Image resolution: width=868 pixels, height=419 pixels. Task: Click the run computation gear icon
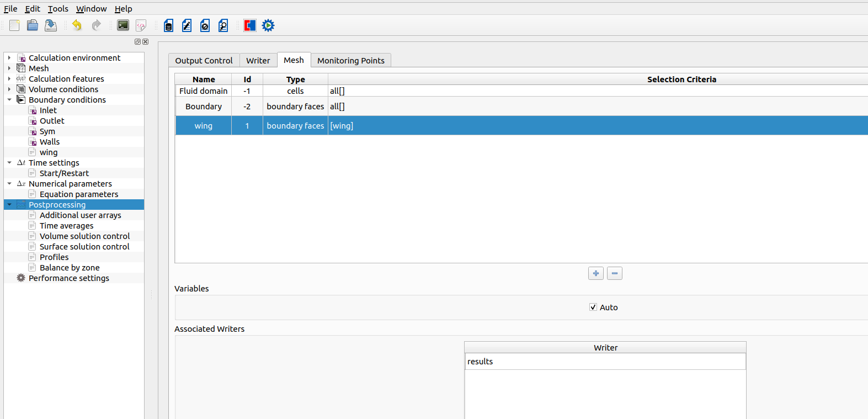(268, 25)
